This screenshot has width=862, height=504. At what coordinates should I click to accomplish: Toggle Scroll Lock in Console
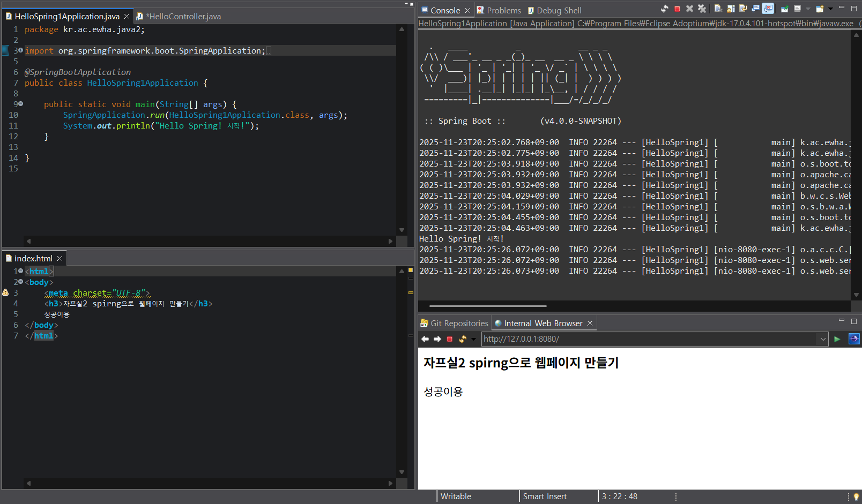point(731,9)
